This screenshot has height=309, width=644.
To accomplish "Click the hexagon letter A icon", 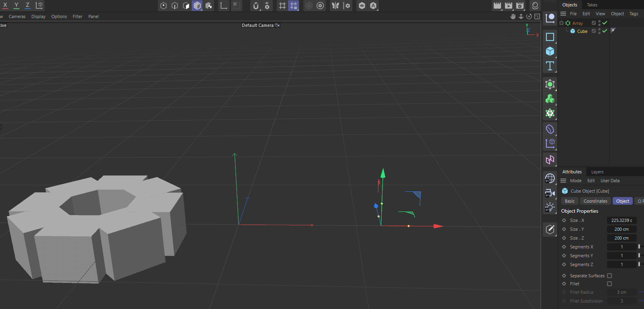I will click(x=373, y=6).
